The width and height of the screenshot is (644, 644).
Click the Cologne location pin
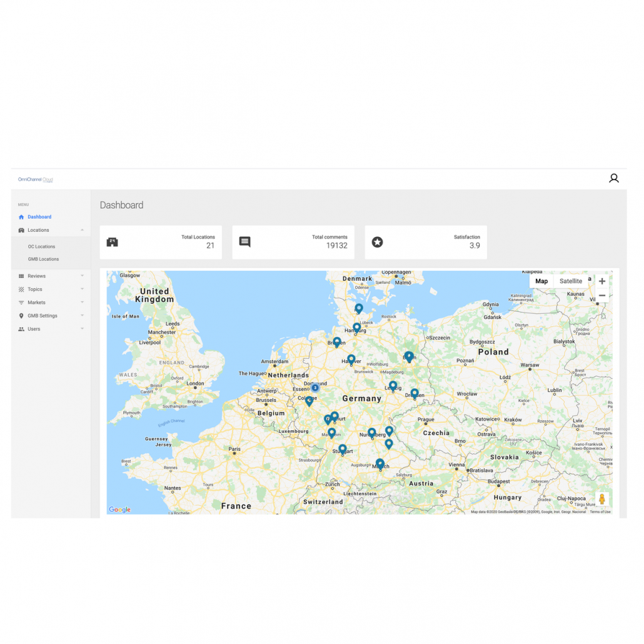[x=309, y=401]
